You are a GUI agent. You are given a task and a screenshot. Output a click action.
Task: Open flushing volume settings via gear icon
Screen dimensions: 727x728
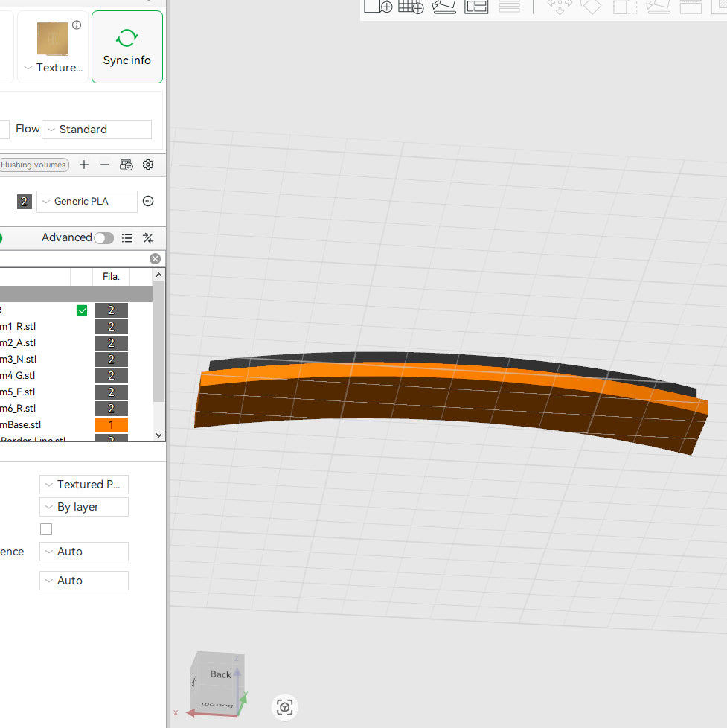point(148,165)
